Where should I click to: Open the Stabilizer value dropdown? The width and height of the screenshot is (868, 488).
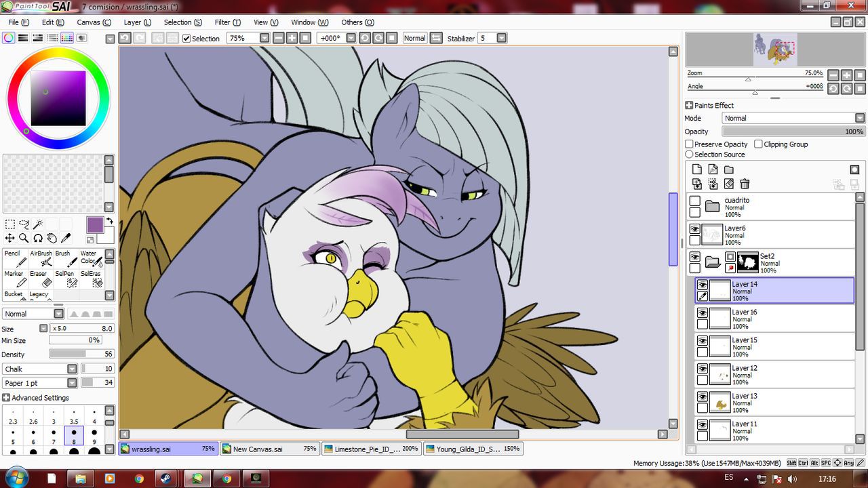coord(502,38)
